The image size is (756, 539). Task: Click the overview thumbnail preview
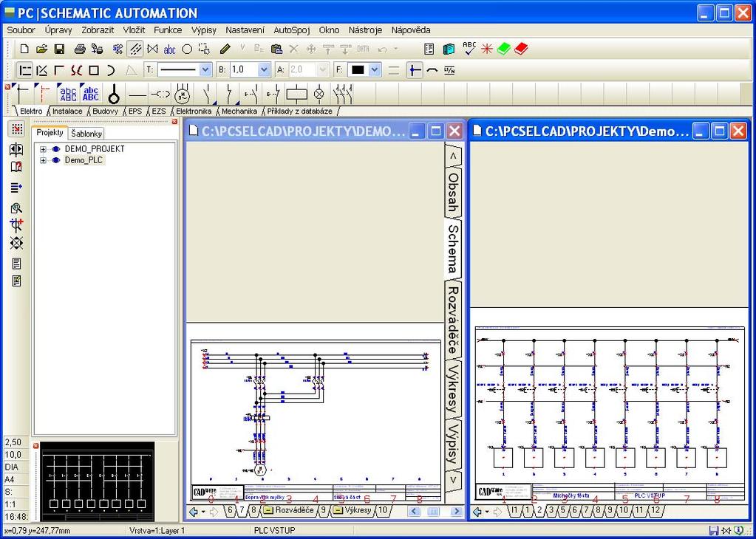[x=96, y=481]
